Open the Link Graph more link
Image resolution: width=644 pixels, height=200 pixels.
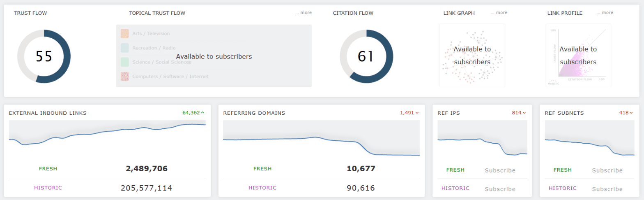(x=499, y=13)
